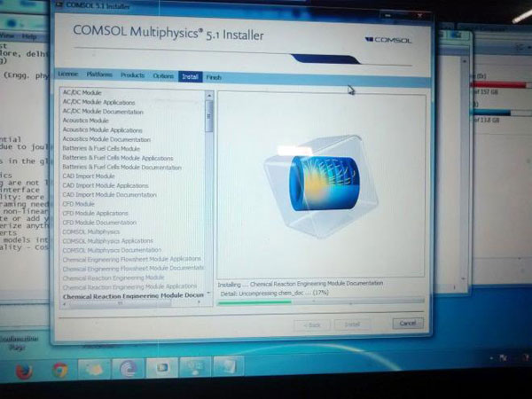Select 'Chemical Reaction Engineering Module Applications' row
532x399 pixels.
click(129, 286)
